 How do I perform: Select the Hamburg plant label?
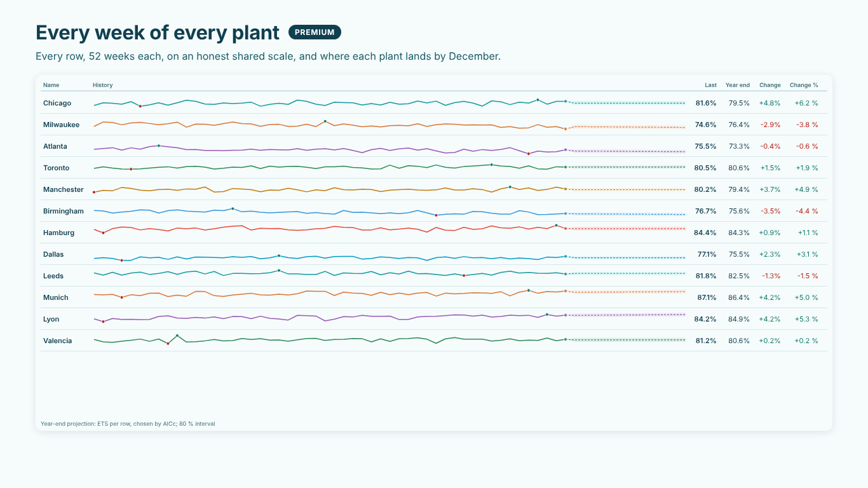tap(59, 233)
